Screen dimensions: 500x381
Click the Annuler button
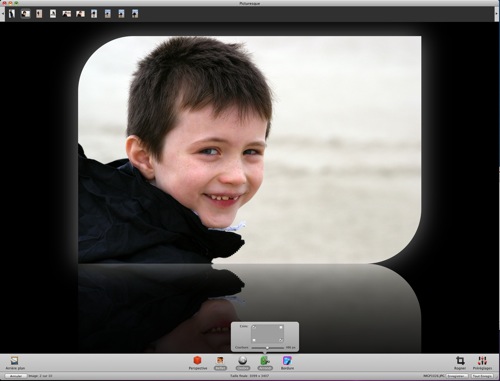16,376
